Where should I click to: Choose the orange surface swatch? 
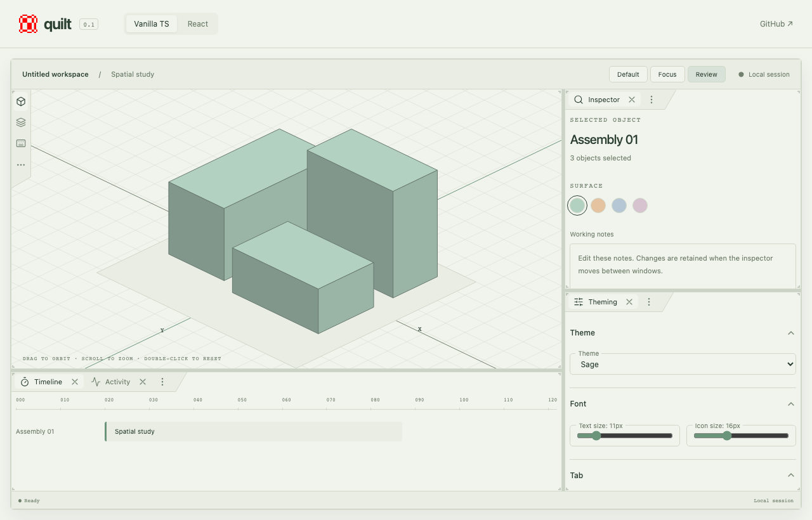point(598,205)
